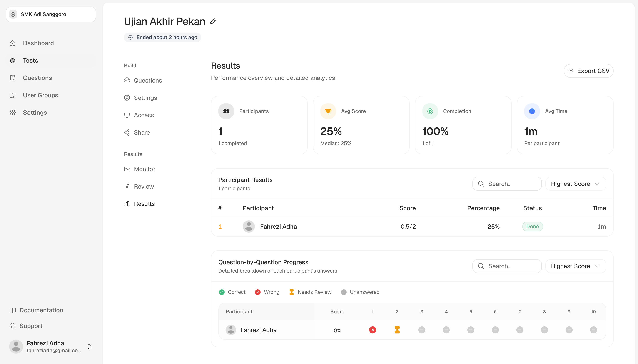The image size is (638, 364).
Task: Expand the Fahrezi Adha account chevron
Action: (x=89, y=346)
